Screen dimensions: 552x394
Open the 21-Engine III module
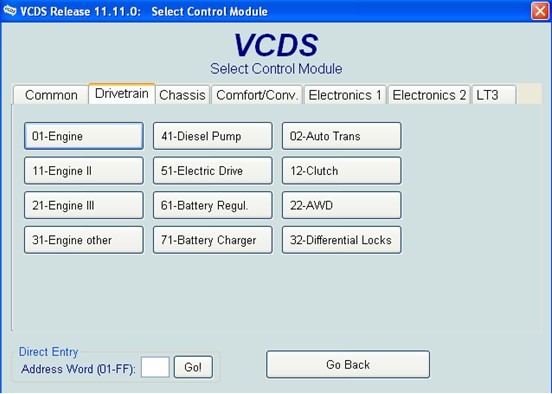pos(84,205)
